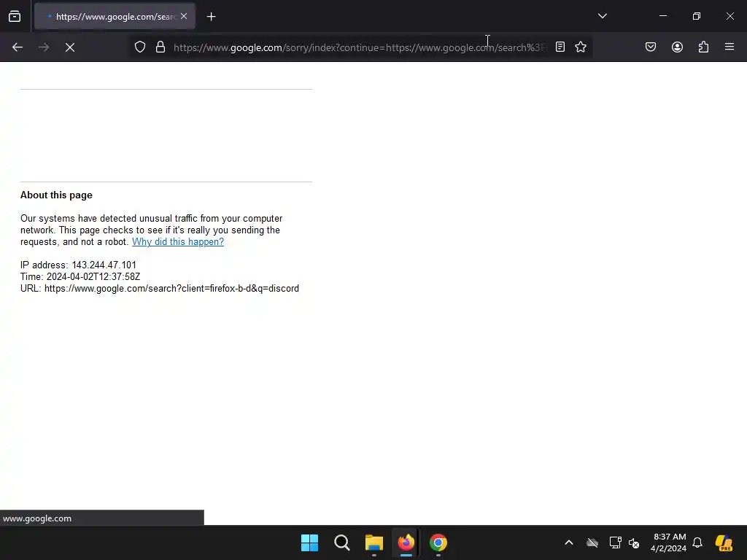Expand the list all tabs chevron

tap(602, 16)
